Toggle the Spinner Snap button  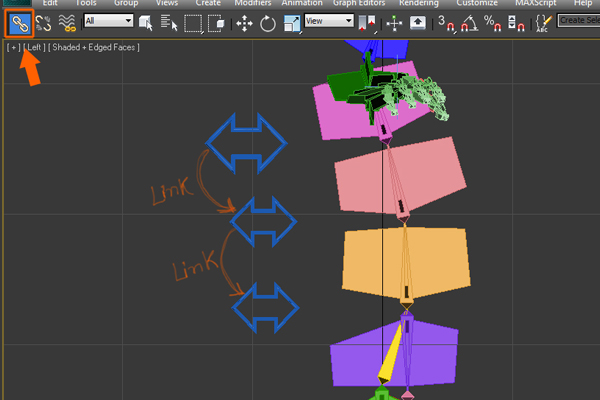516,23
